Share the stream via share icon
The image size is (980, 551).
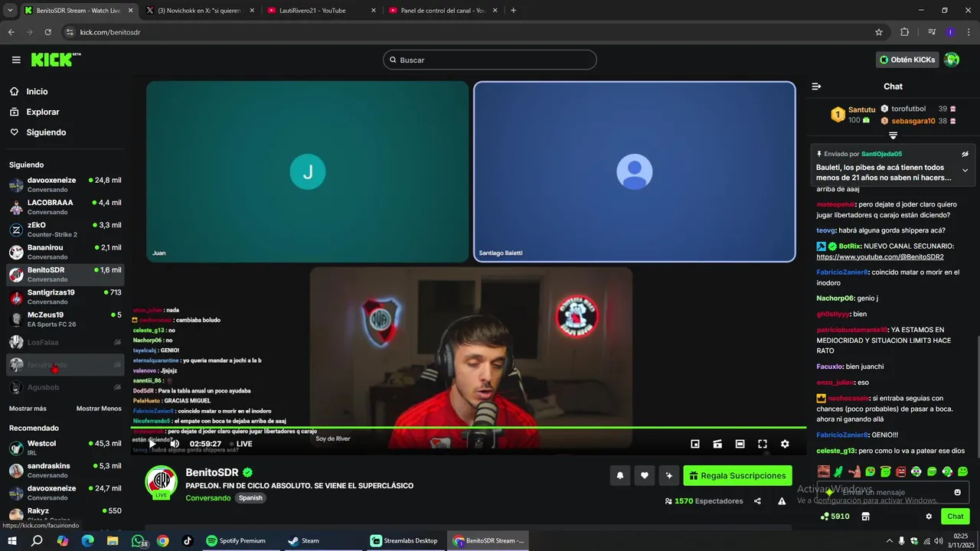tap(757, 501)
